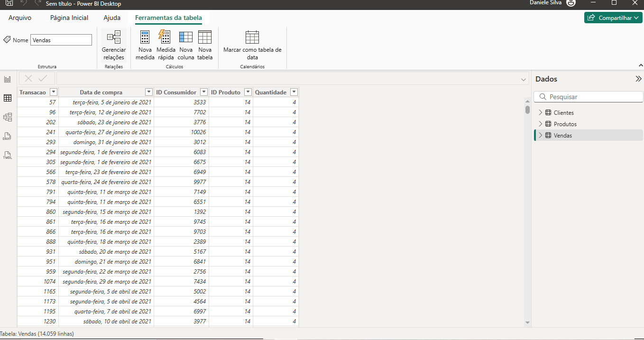Image resolution: width=644 pixels, height=340 pixels.
Task: Select Clientes table in Dados pane
Action: point(589,113)
